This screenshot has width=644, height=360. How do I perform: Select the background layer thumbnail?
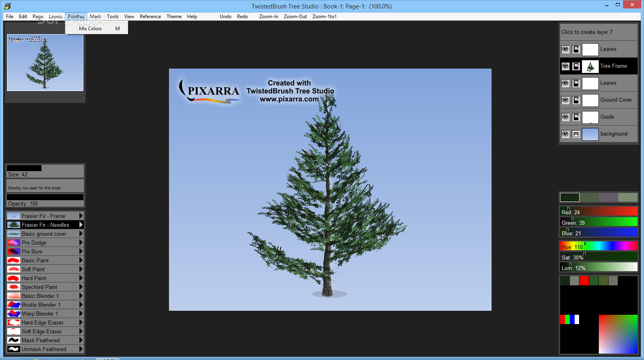pyautogui.click(x=590, y=134)
